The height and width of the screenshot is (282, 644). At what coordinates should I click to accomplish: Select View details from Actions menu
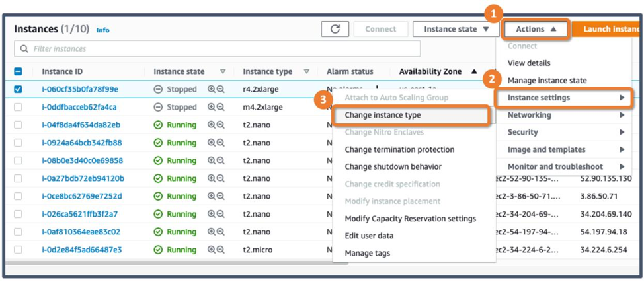[x=529, y=63]
